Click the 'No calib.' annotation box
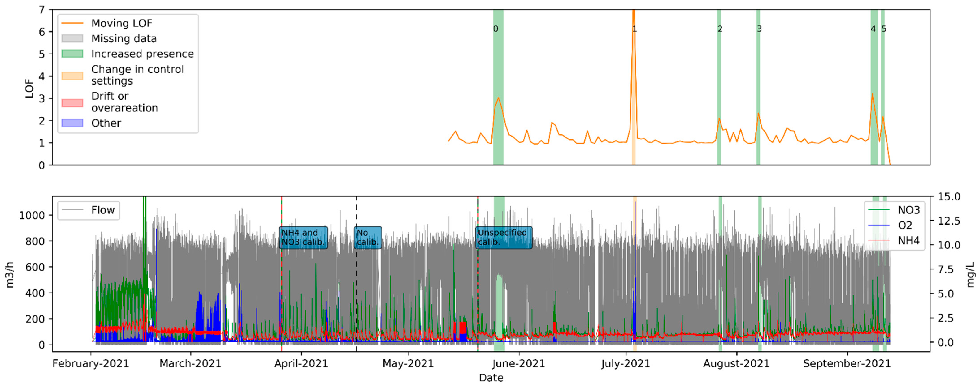This screenshot has height=386, width=980. pos(367,238)
